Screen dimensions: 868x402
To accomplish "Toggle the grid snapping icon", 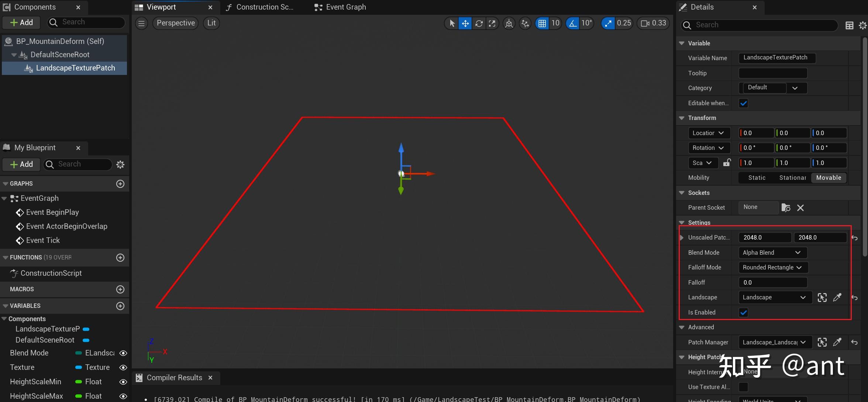I will click(x=542, y=24).
